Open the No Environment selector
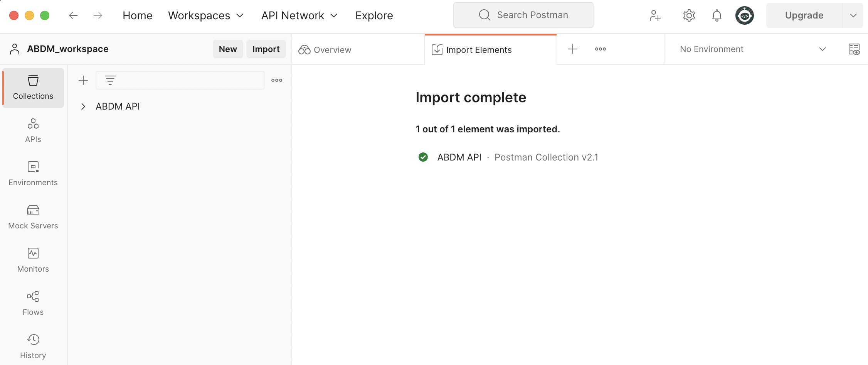 tap(753, 49)
